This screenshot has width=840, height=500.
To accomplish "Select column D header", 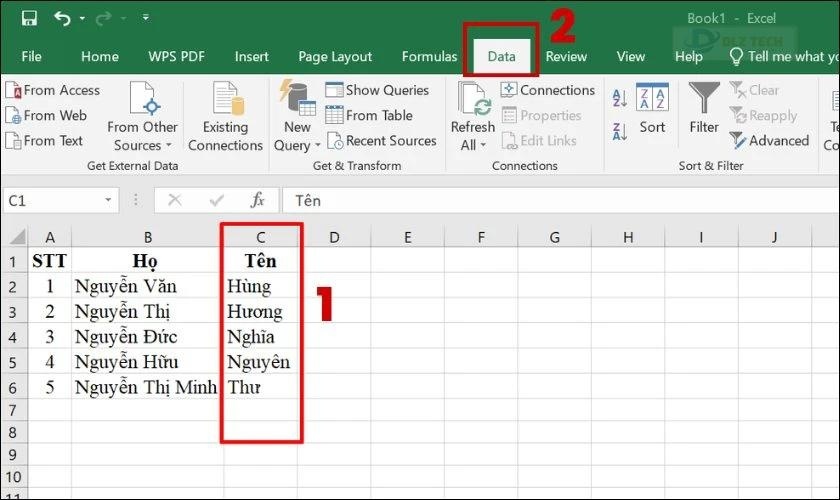I will pyautogui.click(x=334, y=237).
